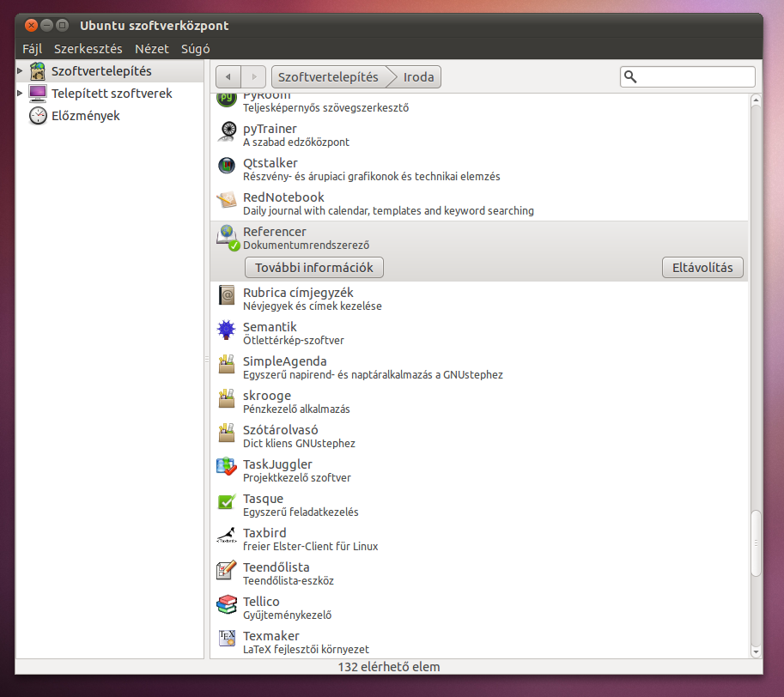Select the RedNotebook list entry
Screen dimensions: 784x697
[479, 203]
